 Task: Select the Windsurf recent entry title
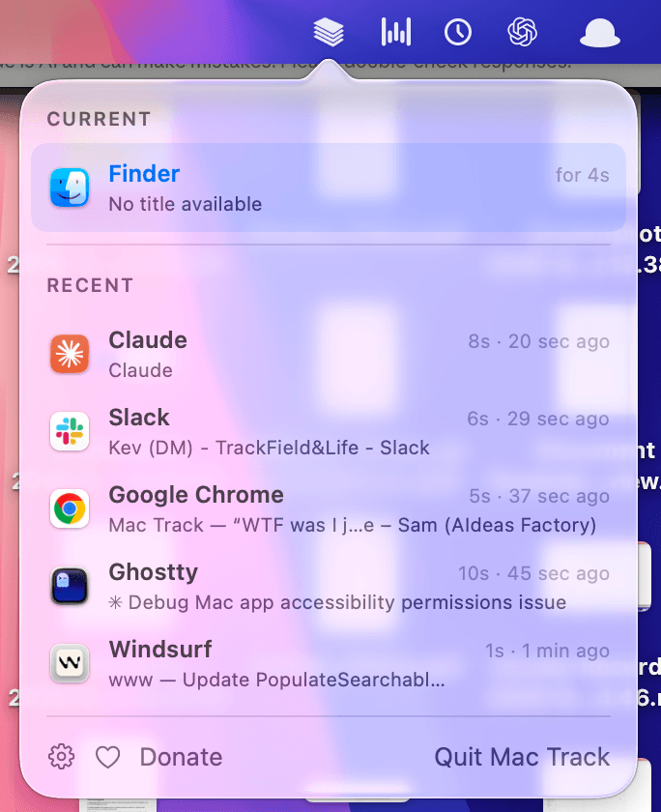[160, 650]
